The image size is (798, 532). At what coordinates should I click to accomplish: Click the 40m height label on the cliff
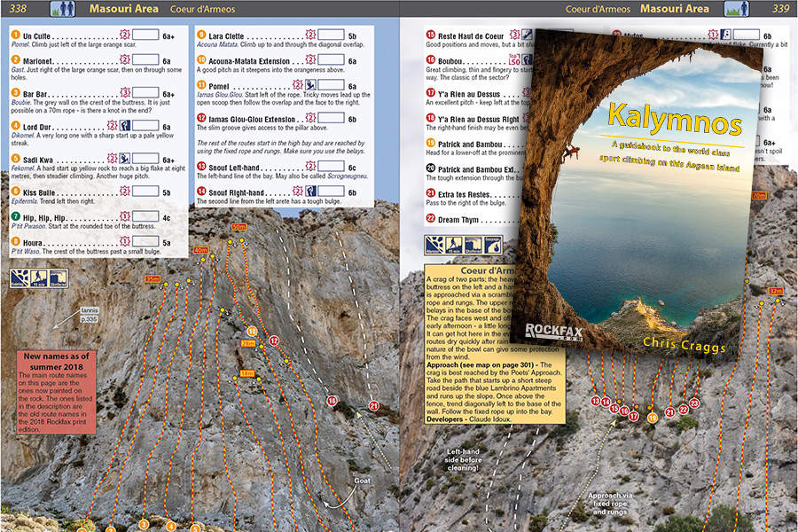point(200,250)
